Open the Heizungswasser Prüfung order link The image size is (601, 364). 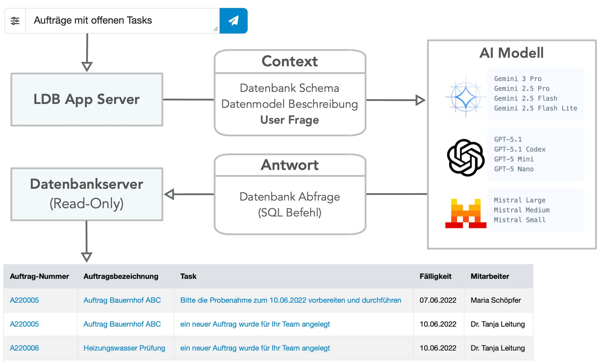[124, 348]
